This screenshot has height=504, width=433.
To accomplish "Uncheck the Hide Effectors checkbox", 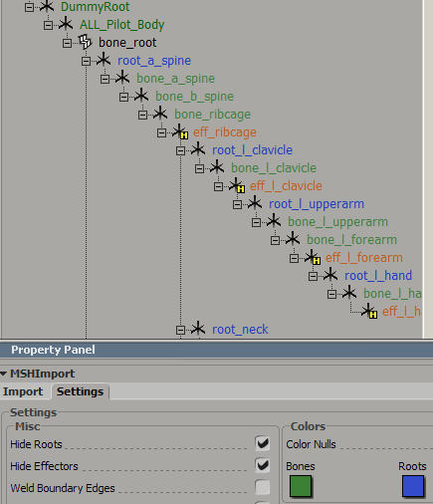I will click(263, 465).
